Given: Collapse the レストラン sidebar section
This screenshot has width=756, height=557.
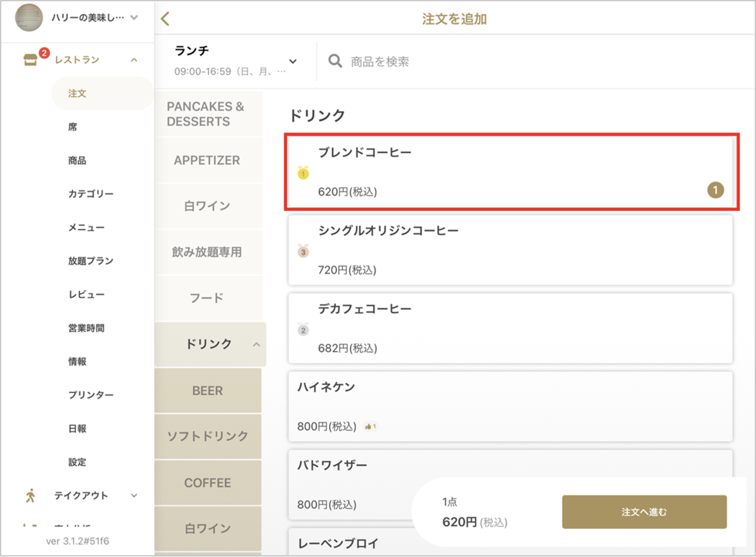Looking at the screenshot, I should pos(134,60).
